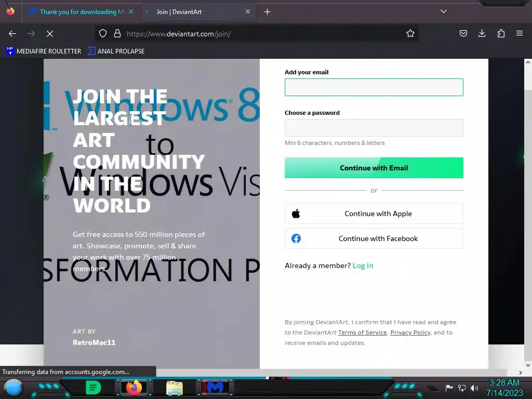Click the vertical scrollbar down arrow

click(x=528, y=365)
